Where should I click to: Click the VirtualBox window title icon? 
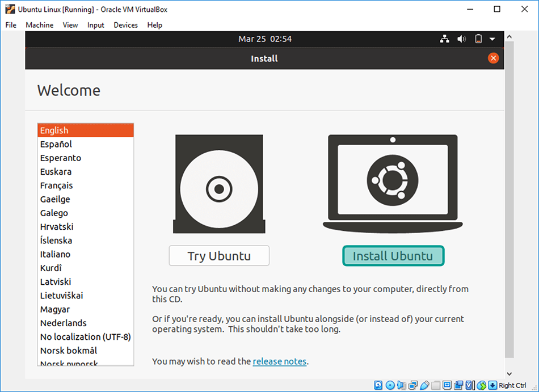tap(10, 9)
